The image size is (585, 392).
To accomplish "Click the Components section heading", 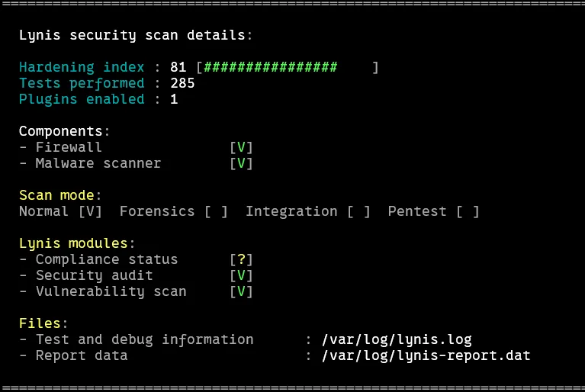I will click(x=65, y=131).
